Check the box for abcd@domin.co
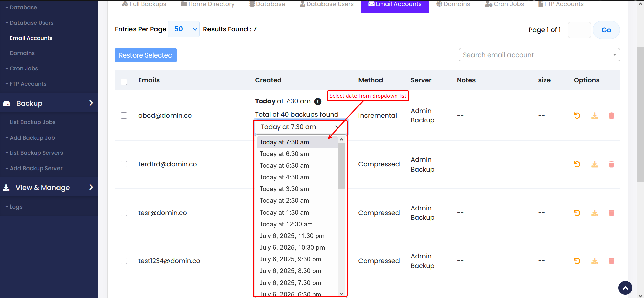This screenshot has height=298, width=644. [124, 116]
